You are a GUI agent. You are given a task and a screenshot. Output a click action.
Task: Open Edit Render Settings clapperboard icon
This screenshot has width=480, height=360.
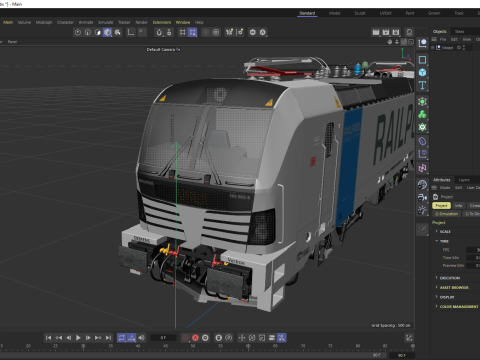coord(396,32)
